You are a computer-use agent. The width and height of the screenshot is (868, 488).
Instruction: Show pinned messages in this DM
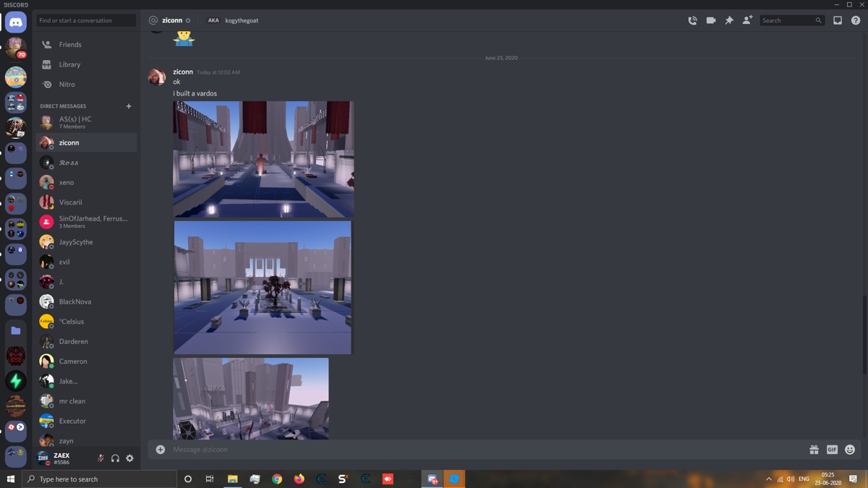[729, 20]
